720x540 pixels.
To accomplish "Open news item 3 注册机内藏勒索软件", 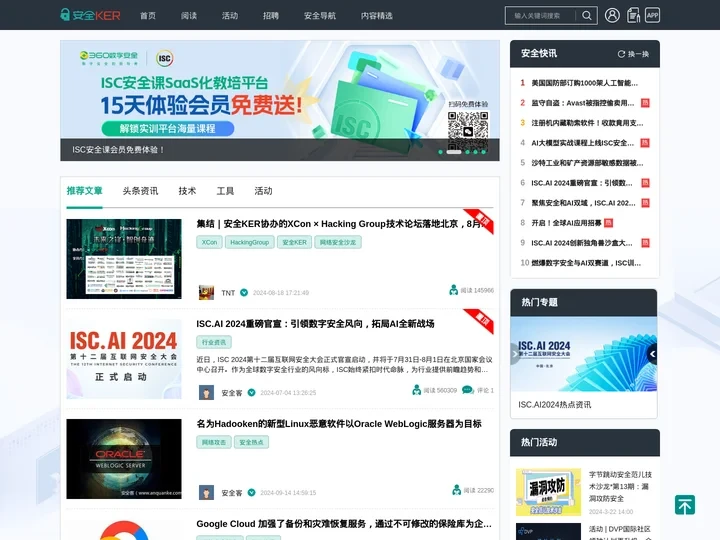I will [587, 123].
